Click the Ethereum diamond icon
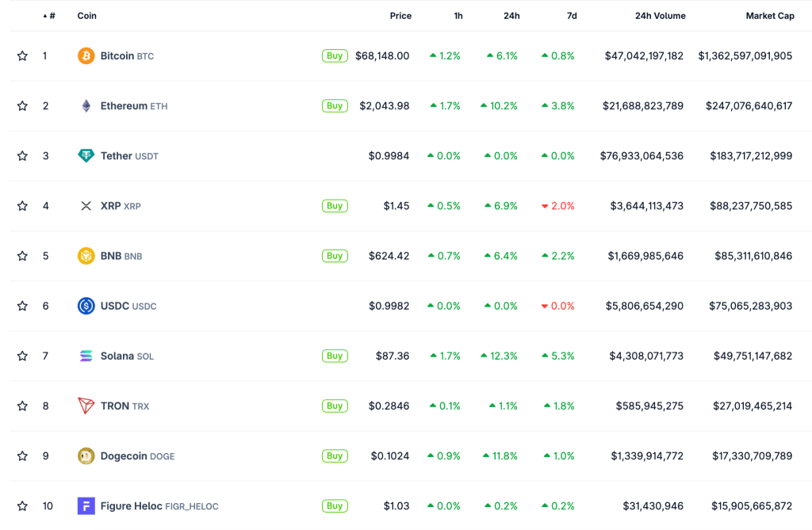This screenshot has height=530, width=812. [x=86, y=106]
